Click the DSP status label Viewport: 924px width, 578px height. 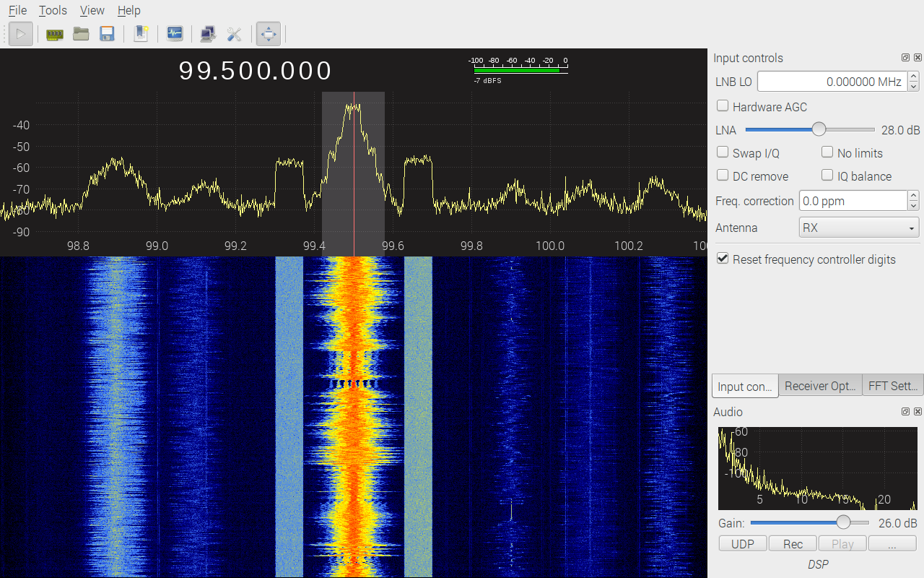tap(818, 564)
